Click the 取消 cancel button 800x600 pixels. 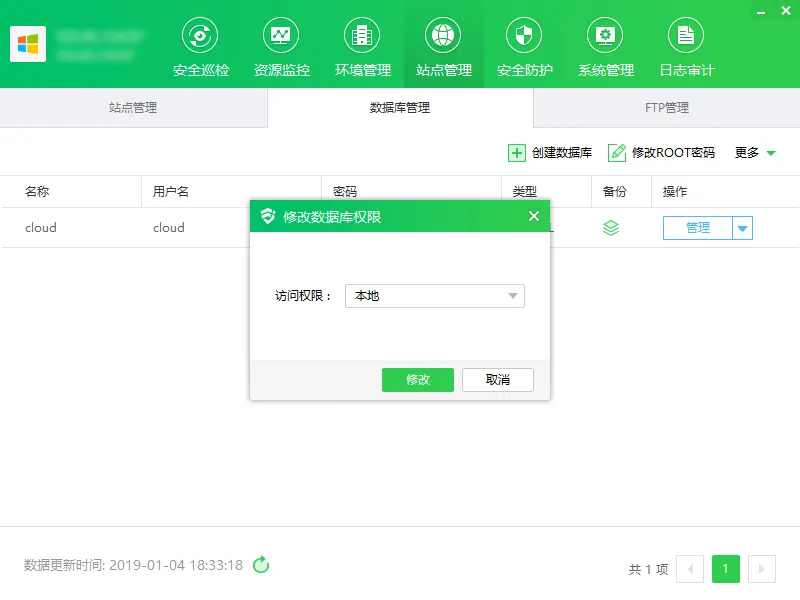[498, 380]
